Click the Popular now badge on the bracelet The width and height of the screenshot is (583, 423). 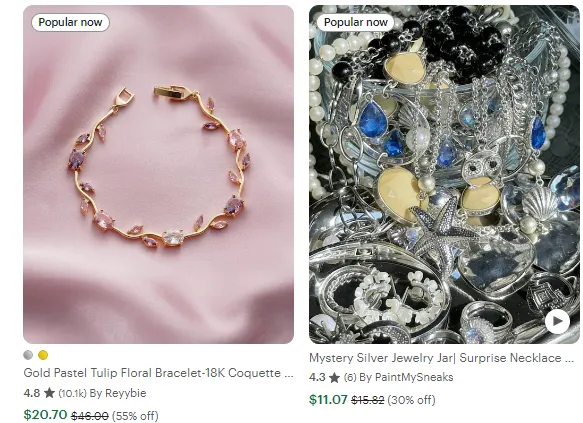coord(70,22)
